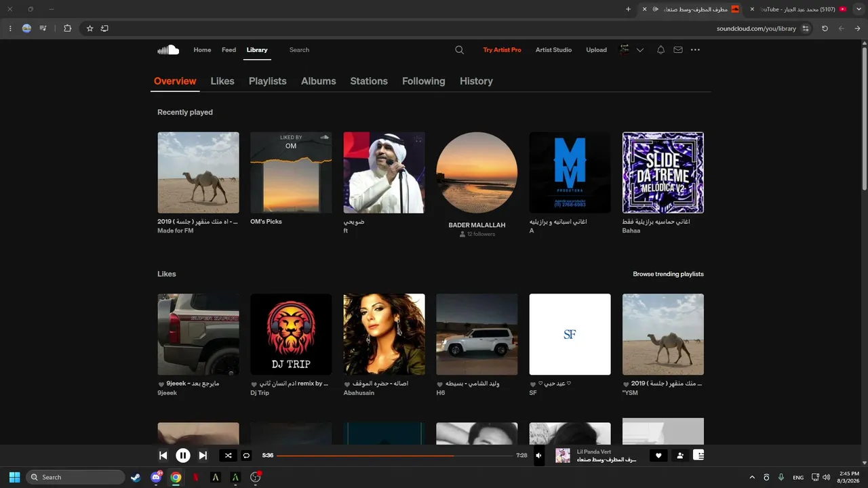This screenshot has height=488, width=868.
Task: Click the ENG language indicator
Action: click(x=798, y=477)
